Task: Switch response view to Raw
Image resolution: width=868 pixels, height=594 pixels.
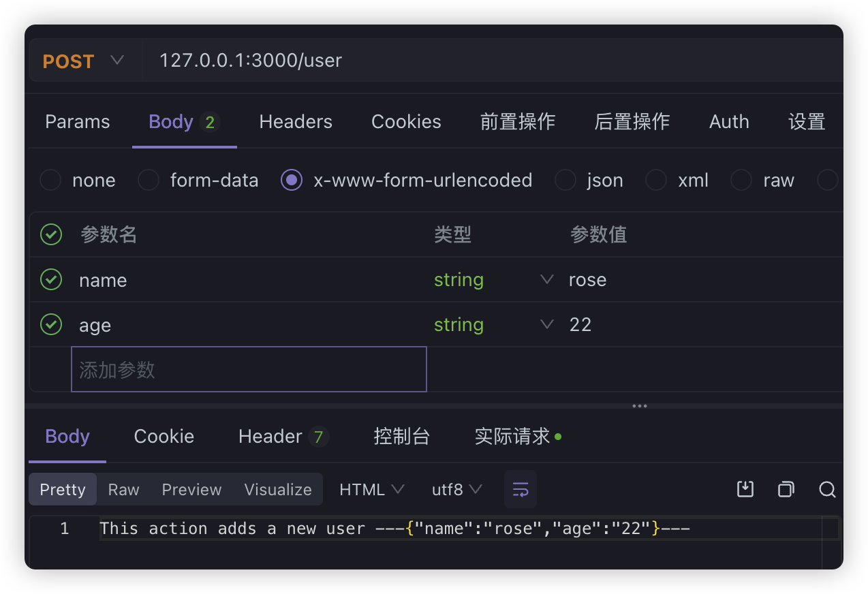Action: (x=123, y=489)
